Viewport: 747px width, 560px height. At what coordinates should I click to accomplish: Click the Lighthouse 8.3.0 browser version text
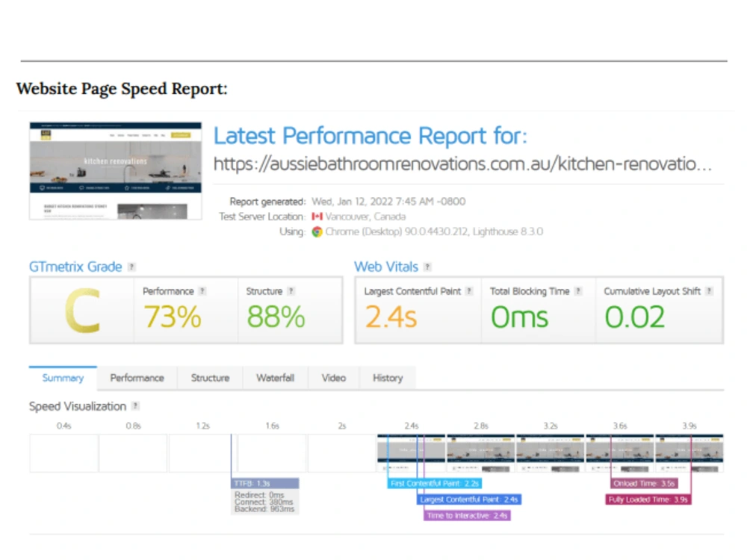coord(508,232)
